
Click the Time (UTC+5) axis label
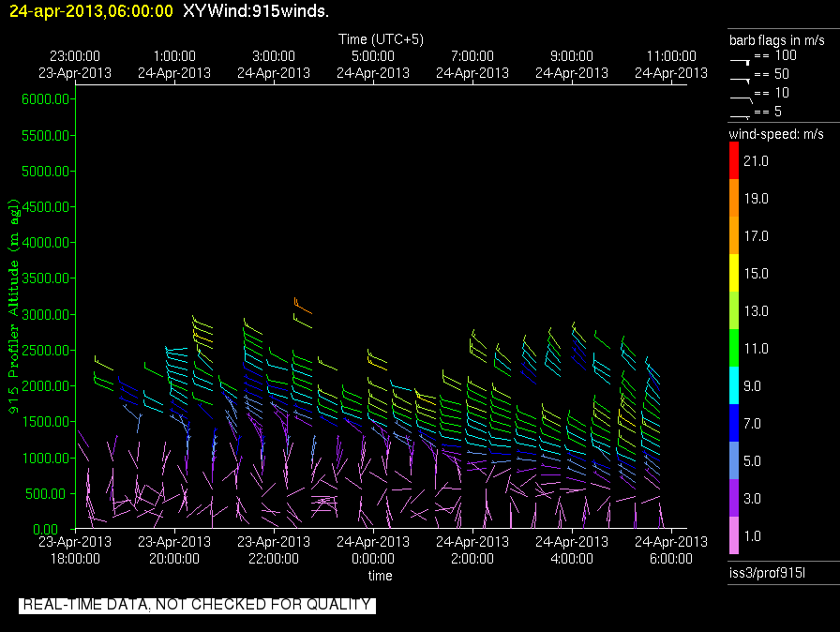click(x=381, y=39)
